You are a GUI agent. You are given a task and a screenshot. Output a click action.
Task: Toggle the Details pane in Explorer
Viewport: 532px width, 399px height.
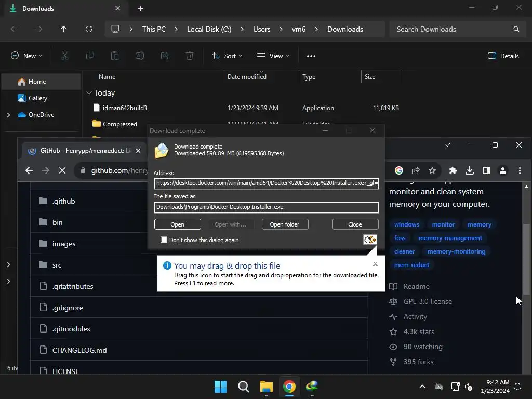coord(503,56)
